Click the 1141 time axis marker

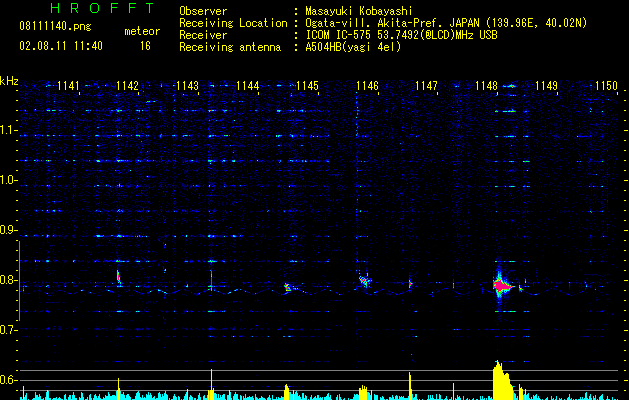(x=68, y=85)
